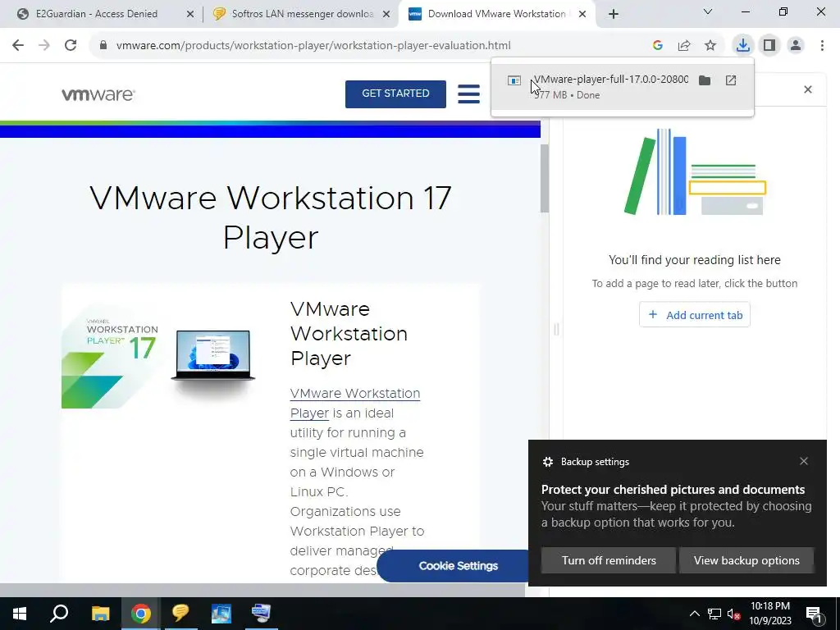This screenshot has width=840, height=630.
Task: Open Windows taskbar search
Action: [x=59, y=614]
